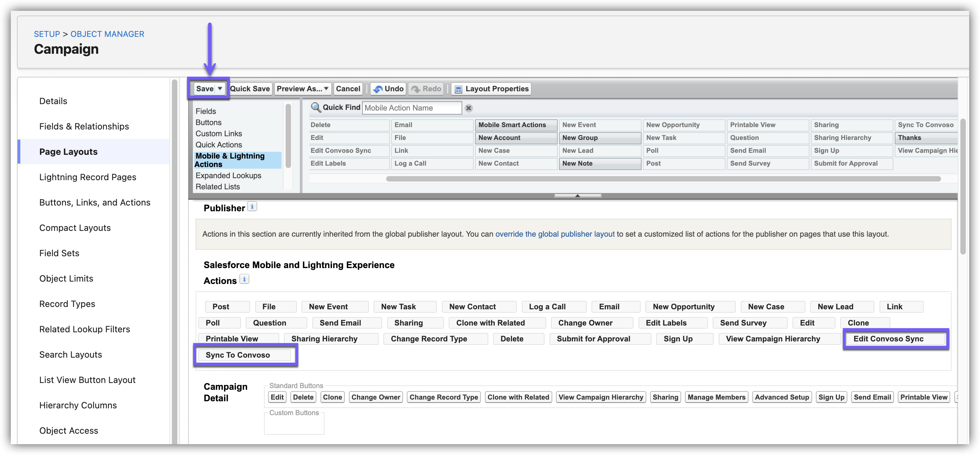The image size is (980, 455).
Task: Go to Fields & Relationships section
Action: pyautogui.click(x=84, y=126)
